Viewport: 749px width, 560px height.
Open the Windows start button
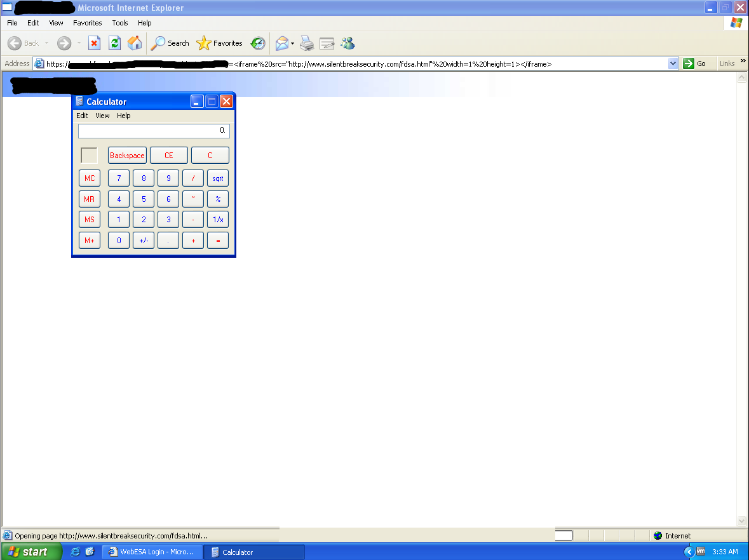click(x=32, y=552)
